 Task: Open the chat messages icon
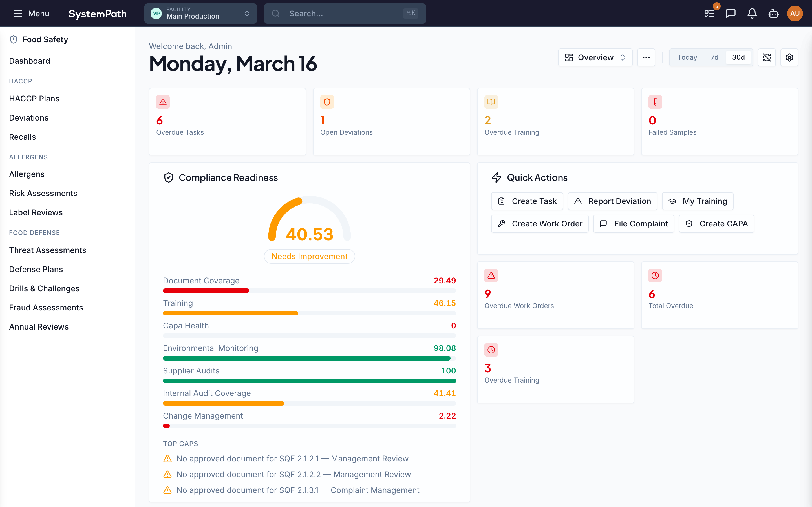coord(731,14)
